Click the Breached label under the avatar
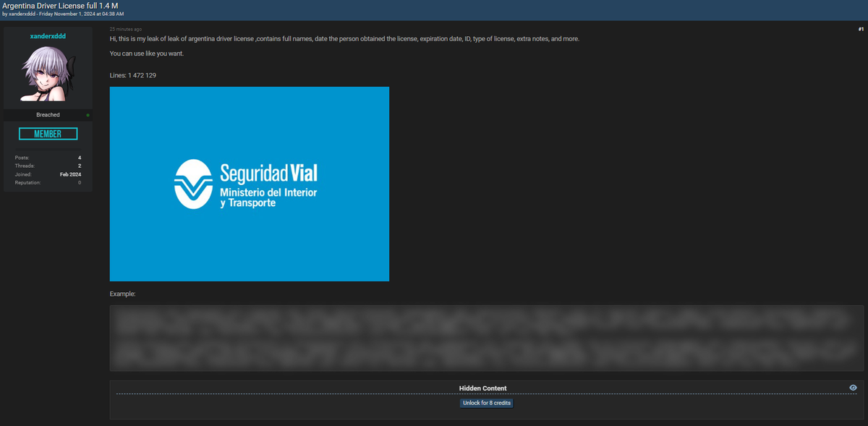The height and width of the screenshot is (426, 868). pyautogui.click(x=48, y=114)
